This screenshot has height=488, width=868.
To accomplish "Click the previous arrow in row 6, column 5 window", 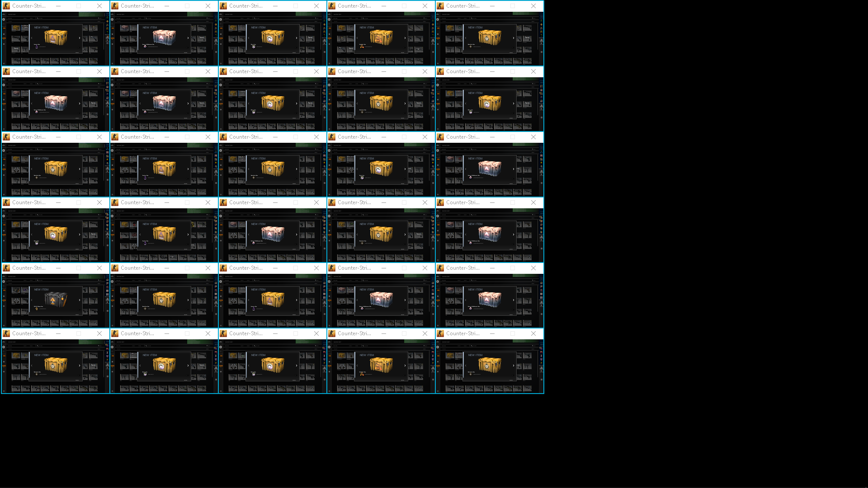I will (x=466, y=366).
